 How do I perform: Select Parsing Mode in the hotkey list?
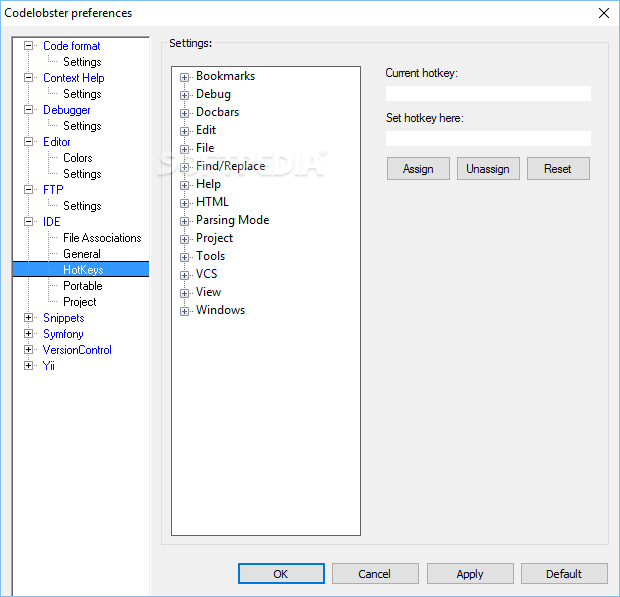click(232, 220)
